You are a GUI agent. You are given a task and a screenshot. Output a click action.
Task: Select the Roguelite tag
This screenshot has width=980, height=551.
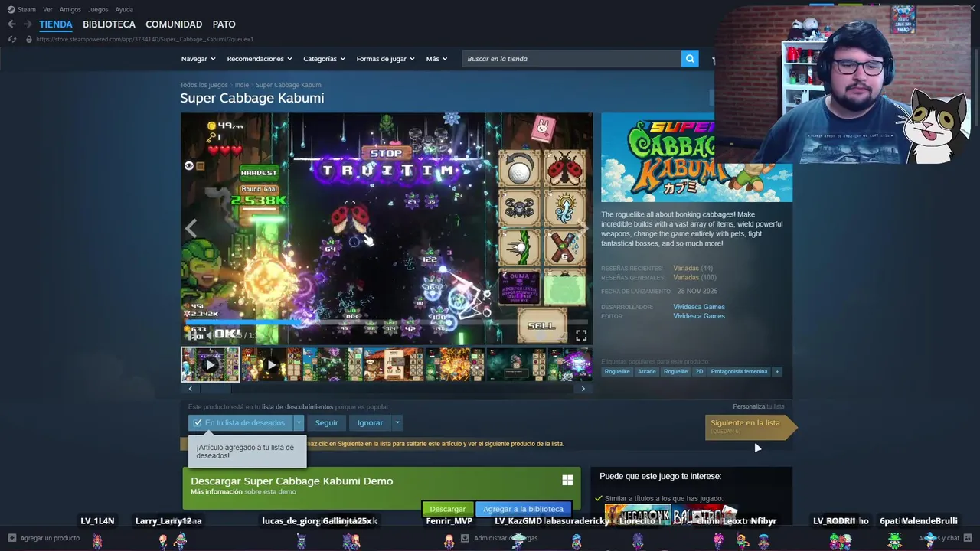[676, 372]
